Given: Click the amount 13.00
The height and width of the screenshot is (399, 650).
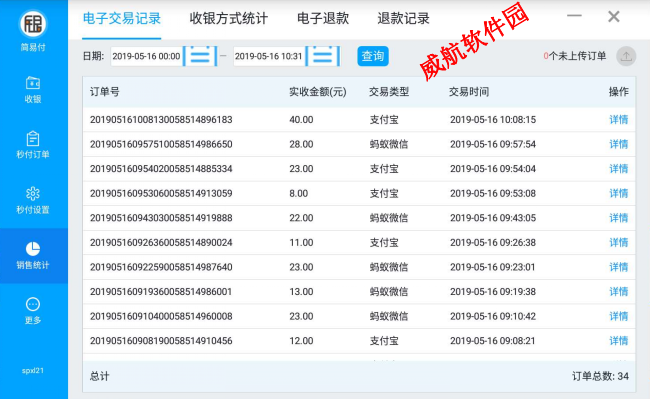Looking at the screenshot, I should coord(301,292).
